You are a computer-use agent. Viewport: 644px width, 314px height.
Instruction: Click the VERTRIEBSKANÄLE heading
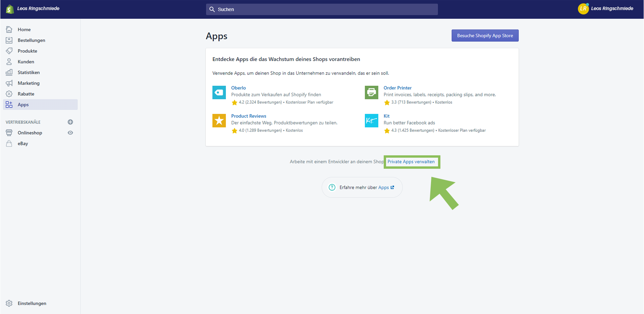[23, 122]
